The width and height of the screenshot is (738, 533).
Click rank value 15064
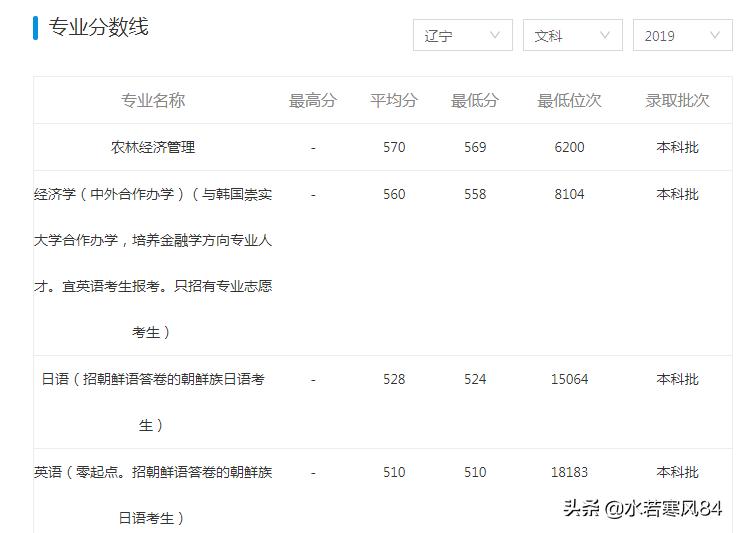(x=570, y=379)
